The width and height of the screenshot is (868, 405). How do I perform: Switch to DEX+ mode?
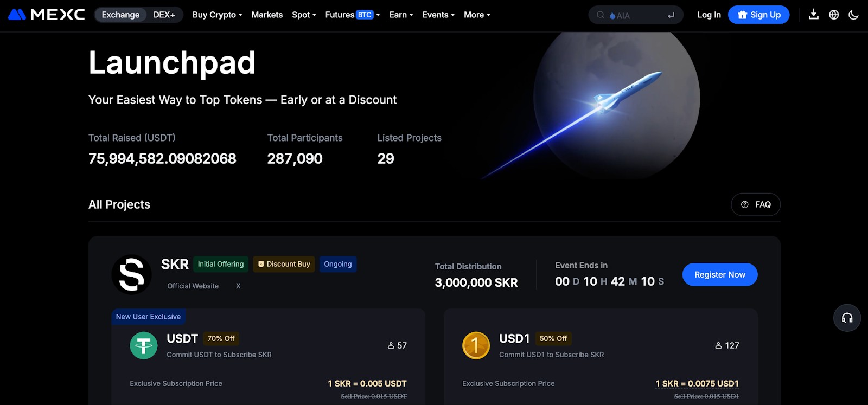164,15
